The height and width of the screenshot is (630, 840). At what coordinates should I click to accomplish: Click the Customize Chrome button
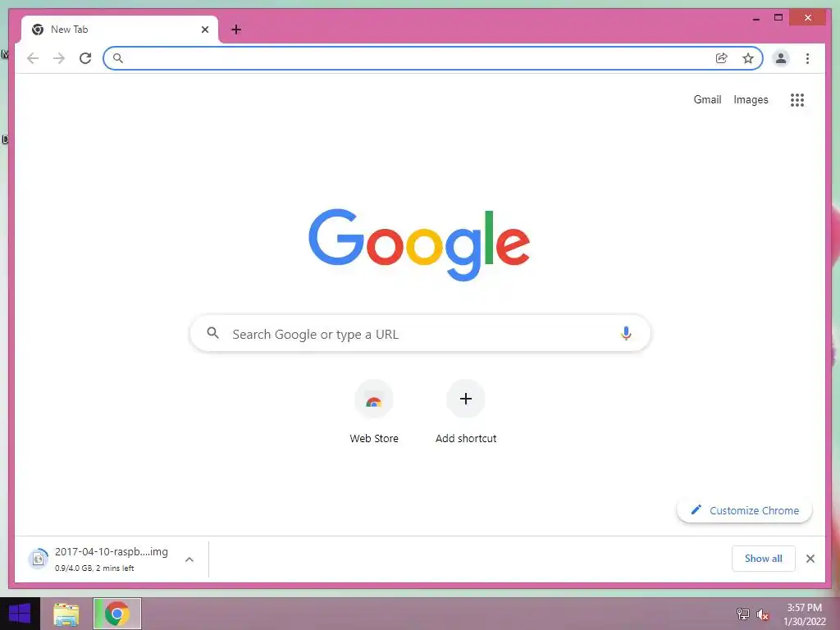tap(745, 510)
